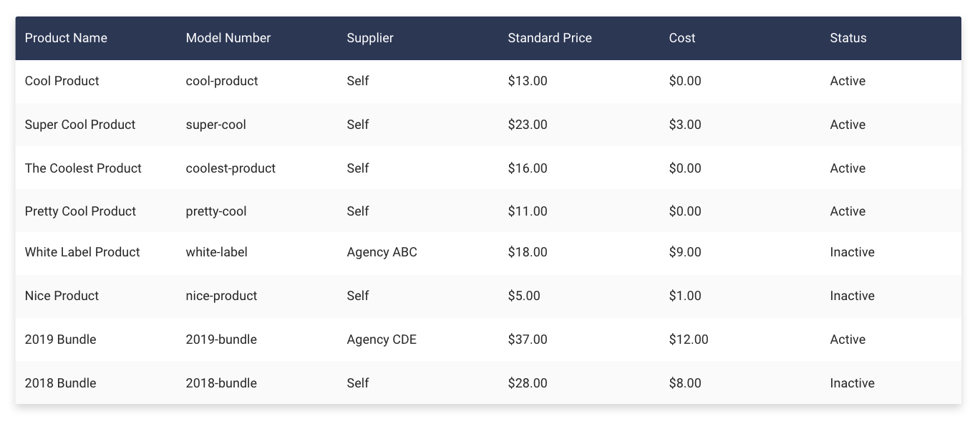This screenshot has width=980, height=429.
Task: Select the Agency CDE supplier cell
Action: click(381, 339)
